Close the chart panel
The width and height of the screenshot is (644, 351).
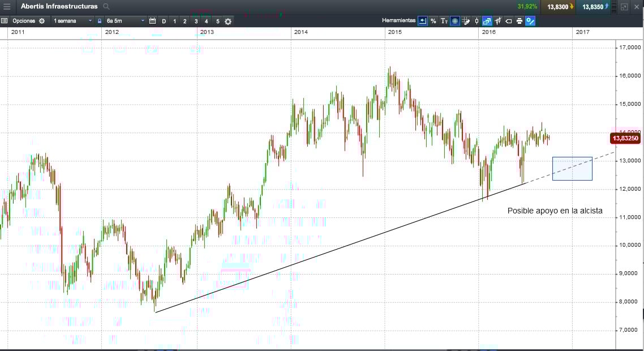click(637, 7)
